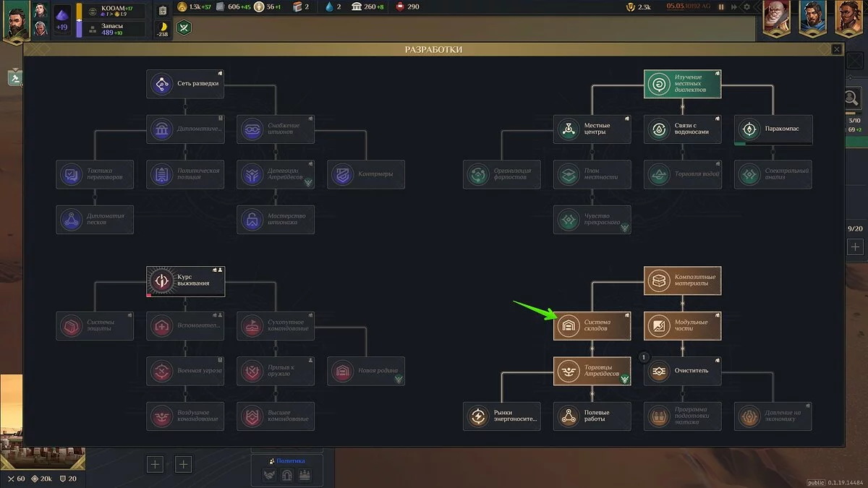Select Связи с водоносами development
This screenshot has height=488, width=868.
pos(682,129)
